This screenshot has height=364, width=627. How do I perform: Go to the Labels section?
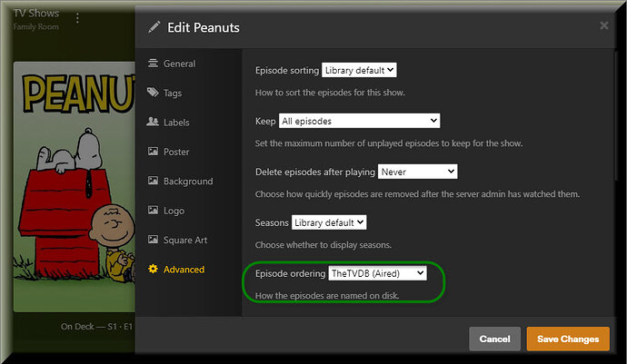point(176,123)
